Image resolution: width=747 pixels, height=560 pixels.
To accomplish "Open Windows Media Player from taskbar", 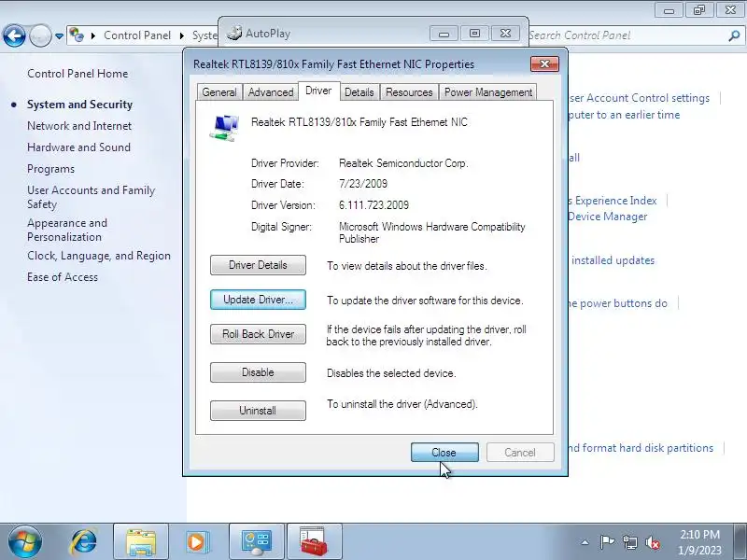I will coord(196,542).
